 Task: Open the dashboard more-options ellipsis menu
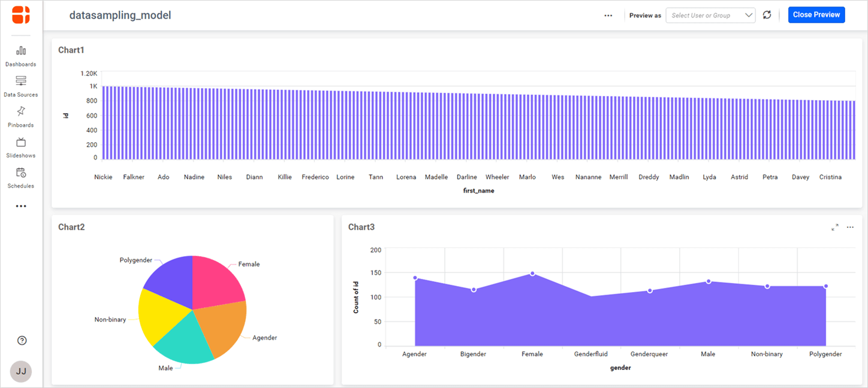click(x=608, y=15)
